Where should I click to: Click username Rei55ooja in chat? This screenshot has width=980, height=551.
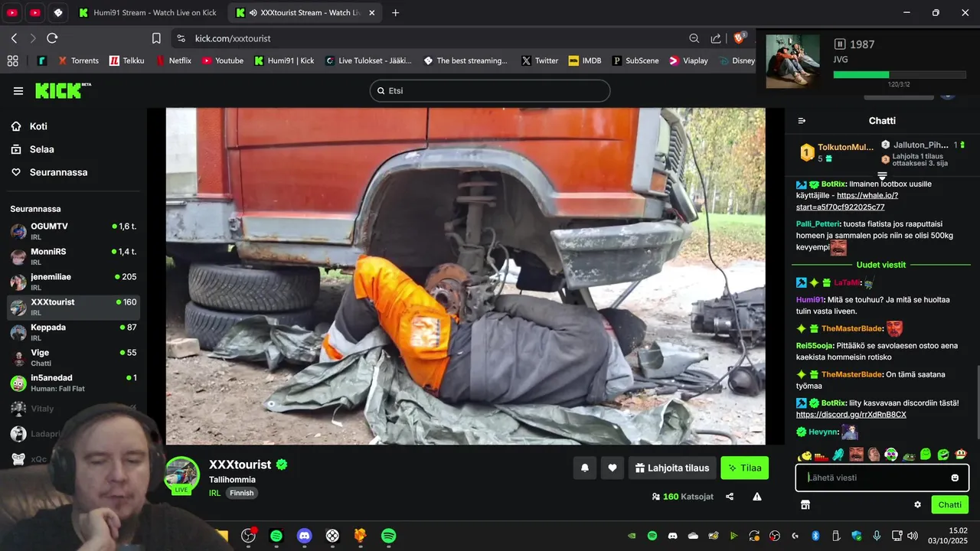point(815,346)
